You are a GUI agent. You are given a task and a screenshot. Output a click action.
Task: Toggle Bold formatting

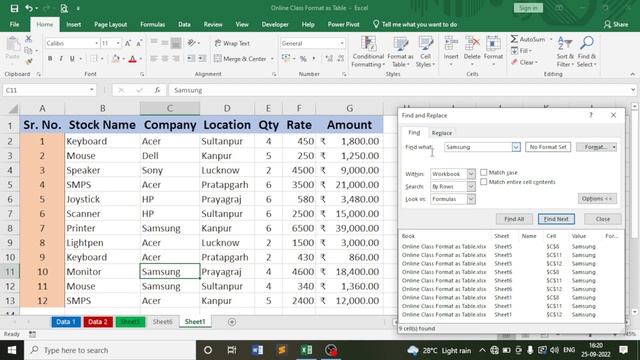[50, 59]
